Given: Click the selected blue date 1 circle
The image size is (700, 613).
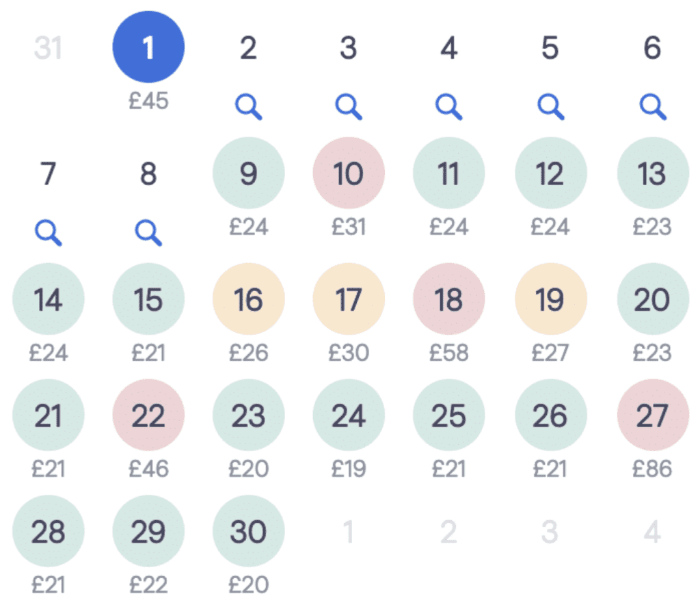Looking at the screenshot, I should tap(148, 46).
